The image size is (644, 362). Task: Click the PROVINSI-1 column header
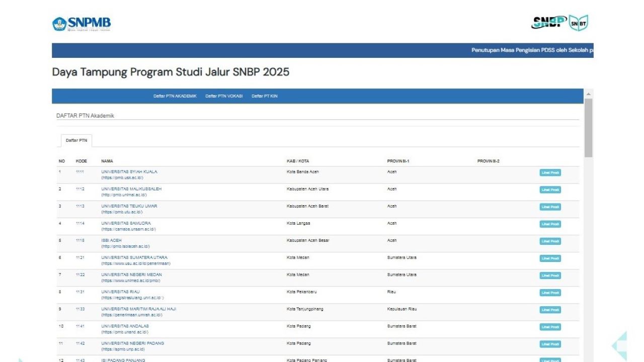click(x=398, y=161)
